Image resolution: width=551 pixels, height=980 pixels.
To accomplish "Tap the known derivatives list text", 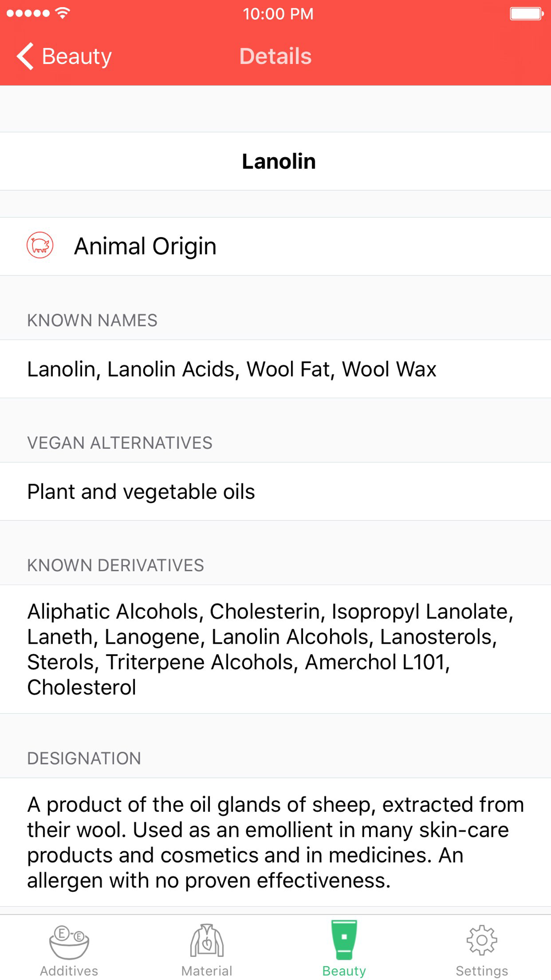I will click(x=270, y=649).
